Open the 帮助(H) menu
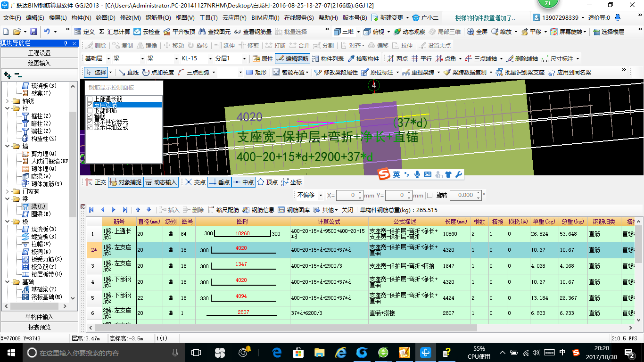Image resolution: width=644 pixels, height=362 pixels. [x=328, y=18]
